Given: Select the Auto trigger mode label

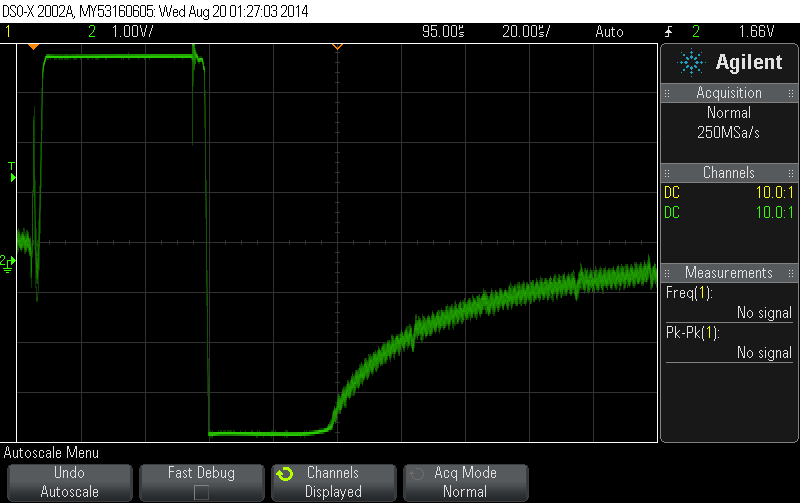Looking at the screenshot, I should (609, 32).
